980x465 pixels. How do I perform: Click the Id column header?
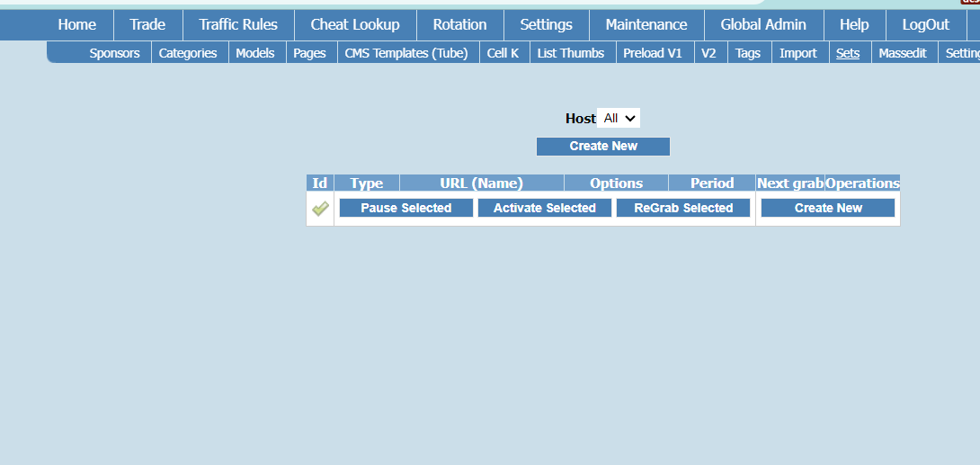[320, 183]
